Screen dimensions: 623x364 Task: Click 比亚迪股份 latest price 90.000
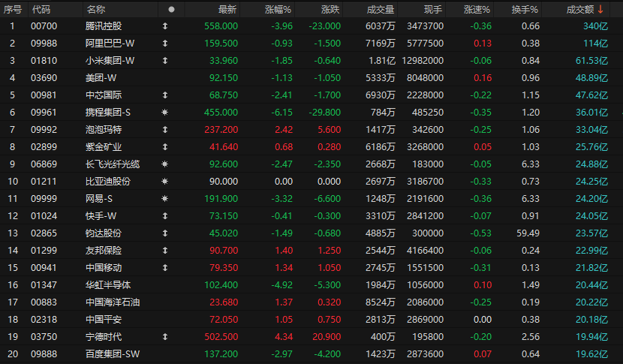(224, 182)
